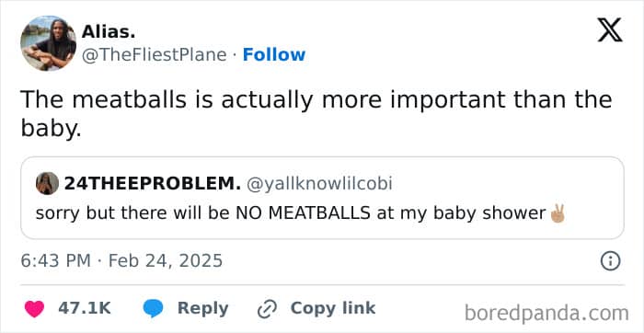Open the 6:43 PM Feb 24, 2025 timestamp

[121, 260]
